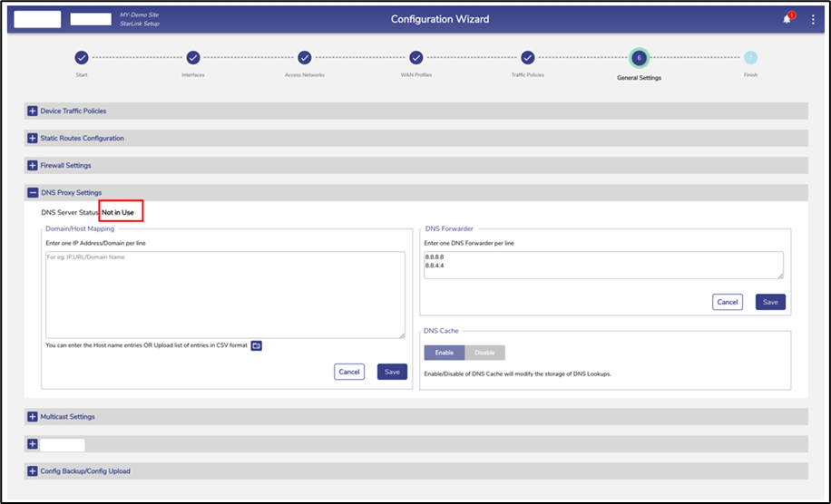Click the notification bell icon

787,19
